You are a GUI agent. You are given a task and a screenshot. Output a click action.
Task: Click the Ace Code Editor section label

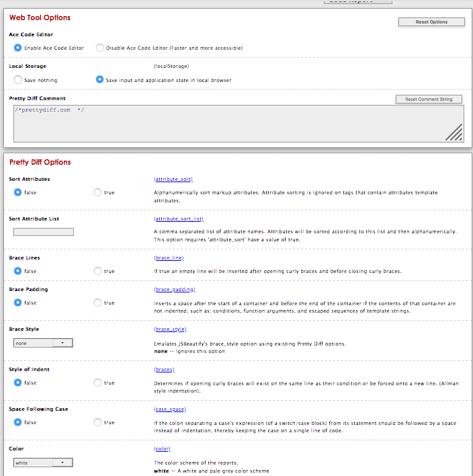[31, 34]
